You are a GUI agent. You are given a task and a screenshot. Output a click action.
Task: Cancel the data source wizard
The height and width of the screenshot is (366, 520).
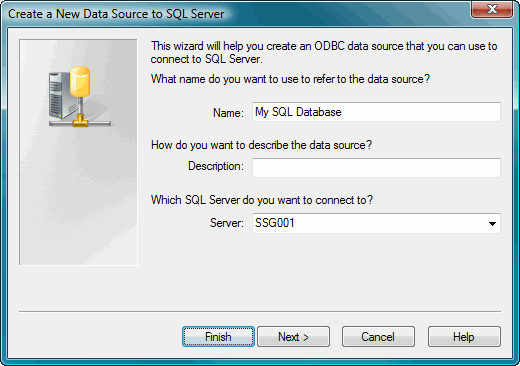point(378,337)
